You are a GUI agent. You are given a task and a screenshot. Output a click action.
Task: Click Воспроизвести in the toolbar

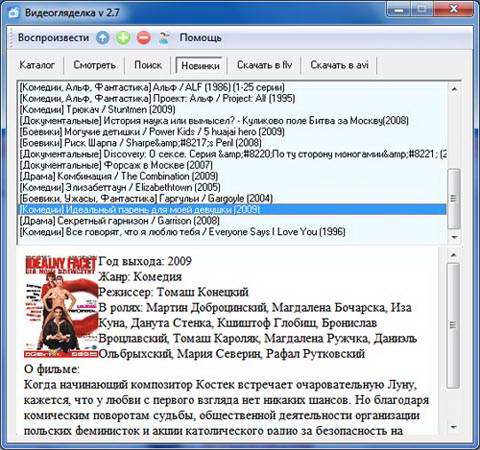click(x=53, y=38)
